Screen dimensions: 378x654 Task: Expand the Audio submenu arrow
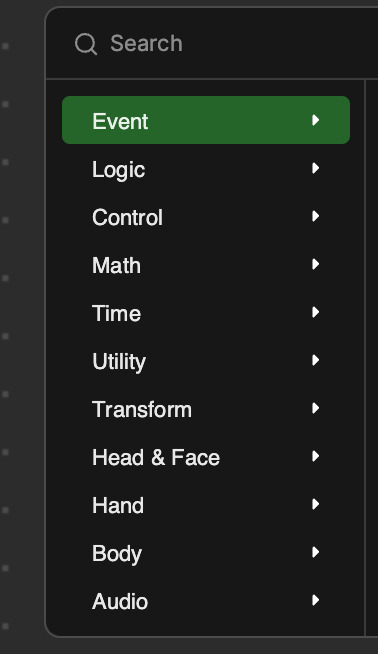tap(315, 600)
